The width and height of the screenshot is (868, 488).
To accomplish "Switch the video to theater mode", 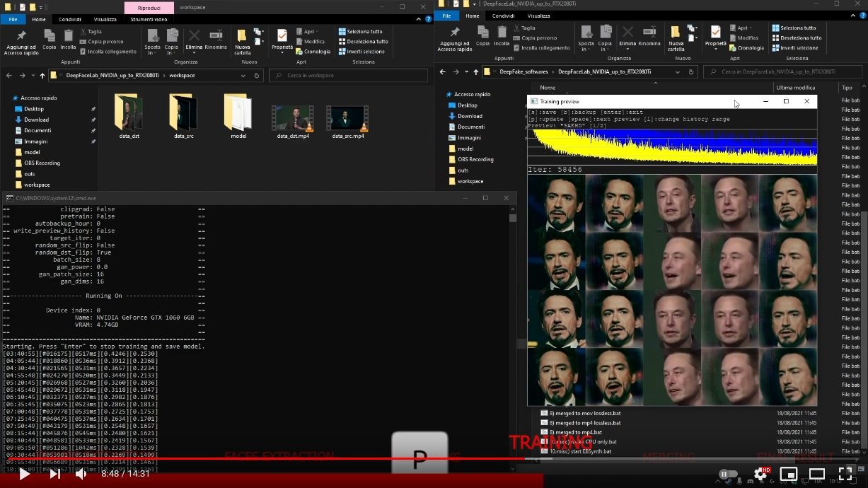I will click(817, 474).
